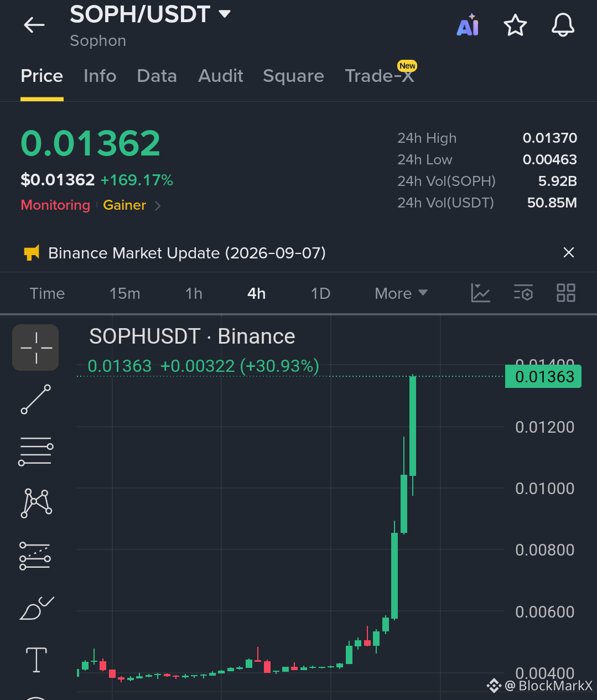
Task: Open the Trade-X tab
Action: [x=380, y=76]
